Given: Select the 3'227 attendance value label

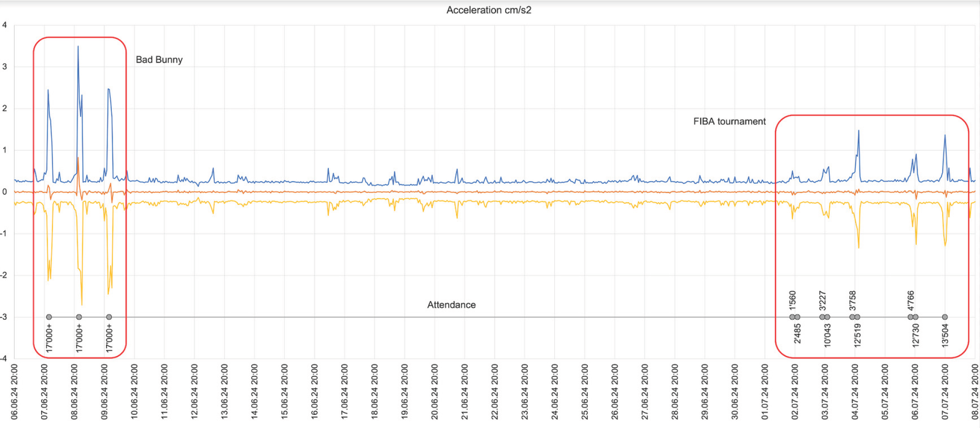Looking at the screenshot, I should tap(822, 300).
